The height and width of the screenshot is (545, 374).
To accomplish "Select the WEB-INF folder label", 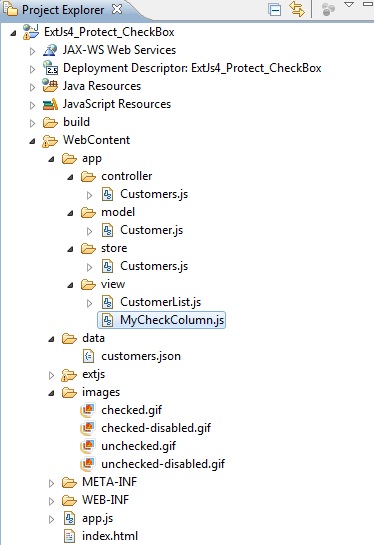I will 105,500.
